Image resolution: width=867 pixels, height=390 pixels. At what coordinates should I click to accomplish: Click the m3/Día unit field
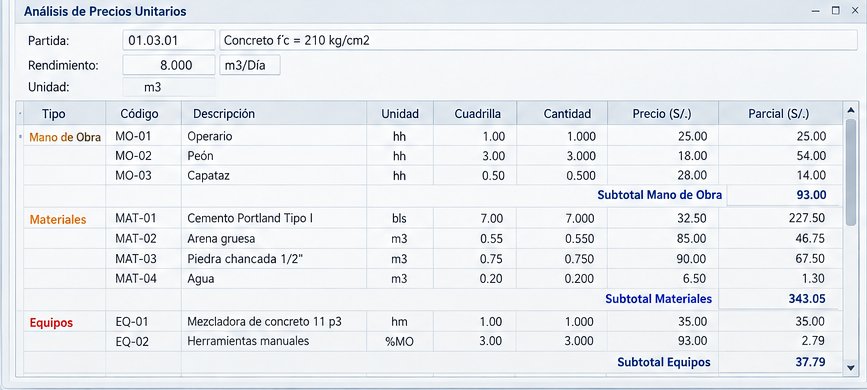[250, 65]
